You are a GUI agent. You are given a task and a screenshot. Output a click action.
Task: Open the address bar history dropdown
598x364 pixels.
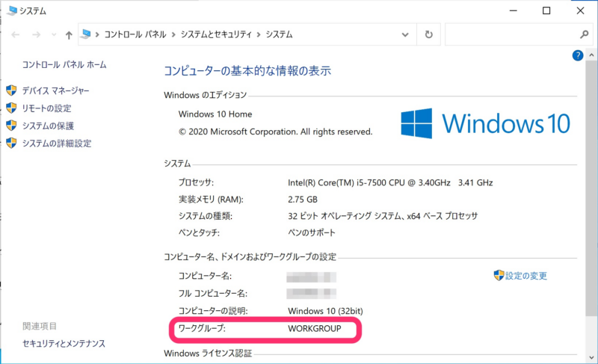(405, 34)
